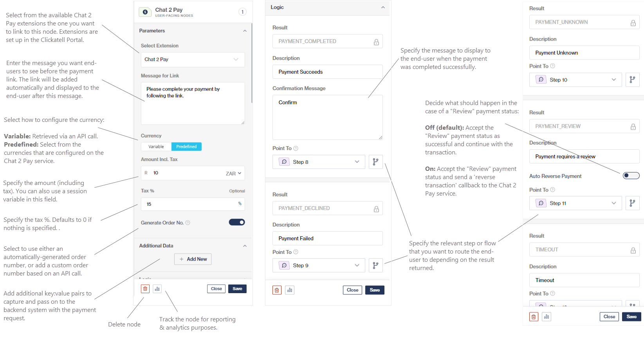Collapse the Parameters section

245,30
